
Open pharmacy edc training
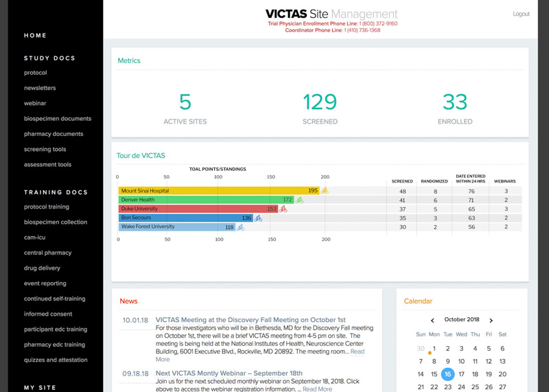[55, 345]
